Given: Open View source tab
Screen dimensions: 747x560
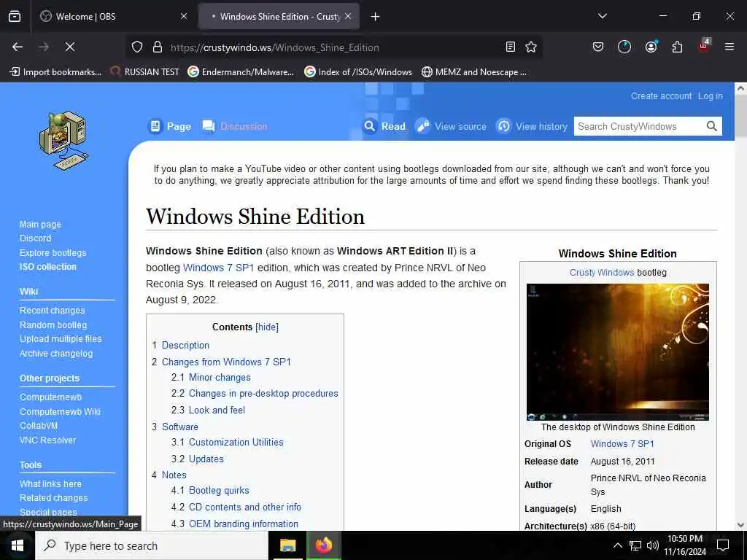Looking at the screenshot, I should pos(451,126).
